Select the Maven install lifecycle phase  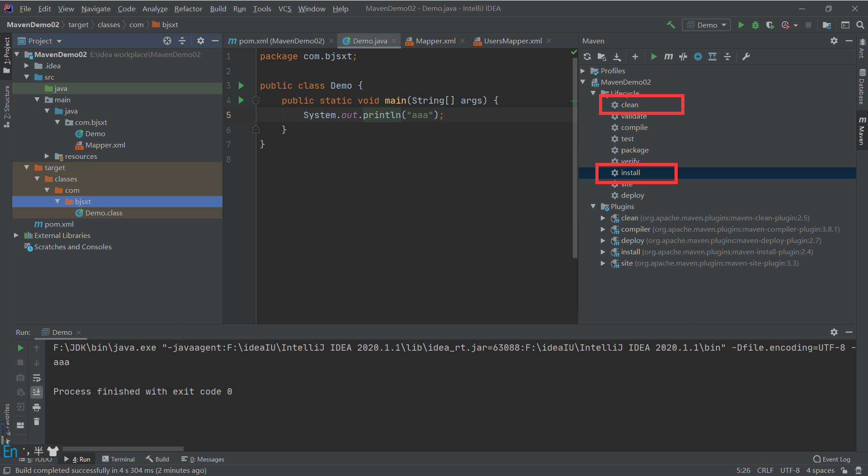click(x=630, y=172)
